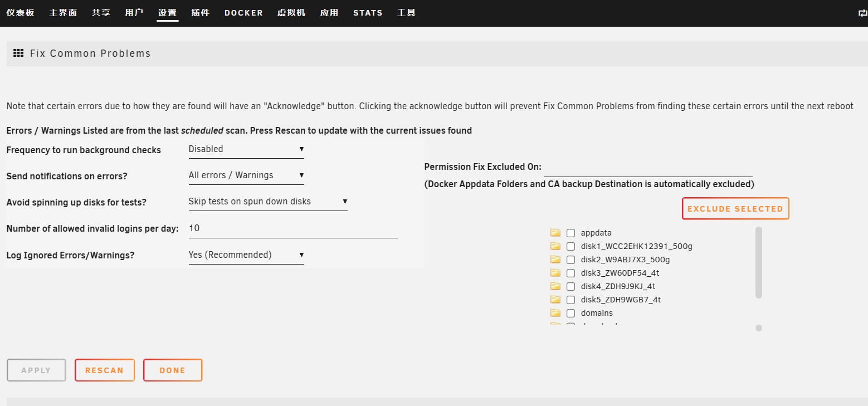Click the disk1_WCC2EHK12391_500g folder icon
868x406 pixels.
(x=555, y=246)
